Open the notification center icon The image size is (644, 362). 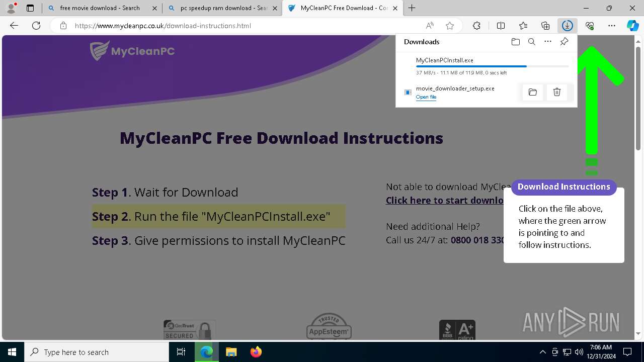click(627, 352)
